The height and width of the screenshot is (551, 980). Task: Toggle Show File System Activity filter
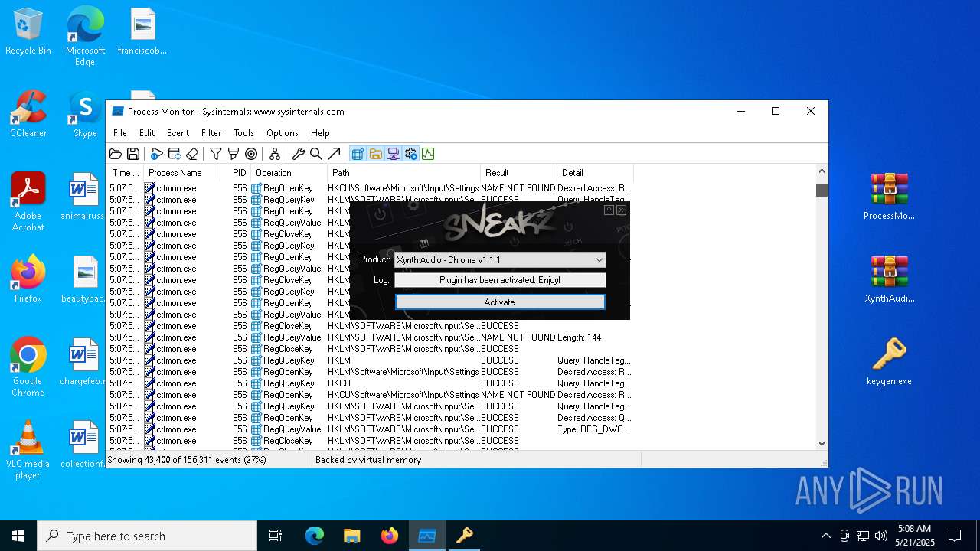pyautogui.click(x=375, y=154)
